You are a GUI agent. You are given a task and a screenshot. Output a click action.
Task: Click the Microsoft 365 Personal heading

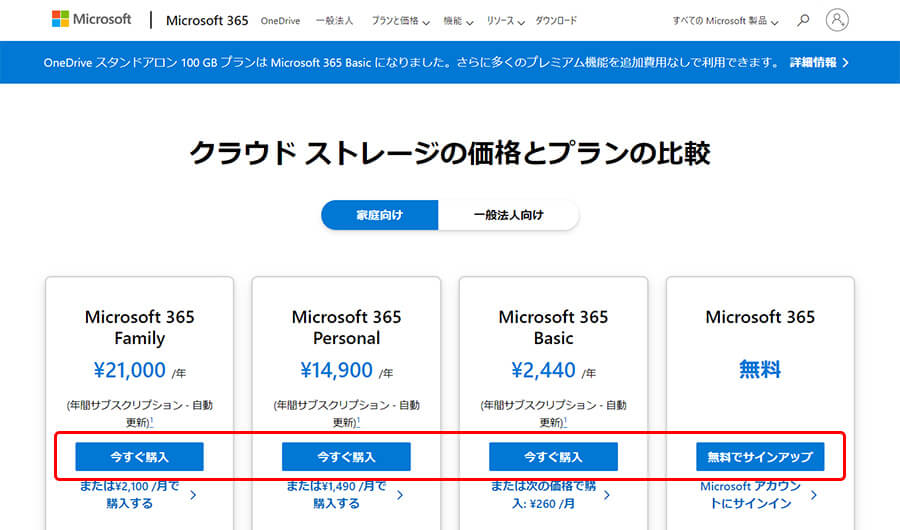click(346, 327)
